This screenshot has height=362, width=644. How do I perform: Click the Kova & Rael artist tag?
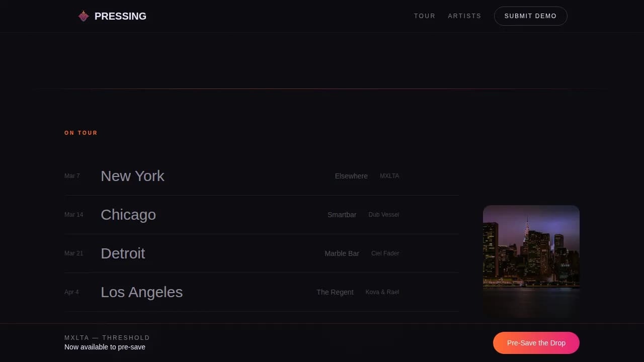pos(382,292)
